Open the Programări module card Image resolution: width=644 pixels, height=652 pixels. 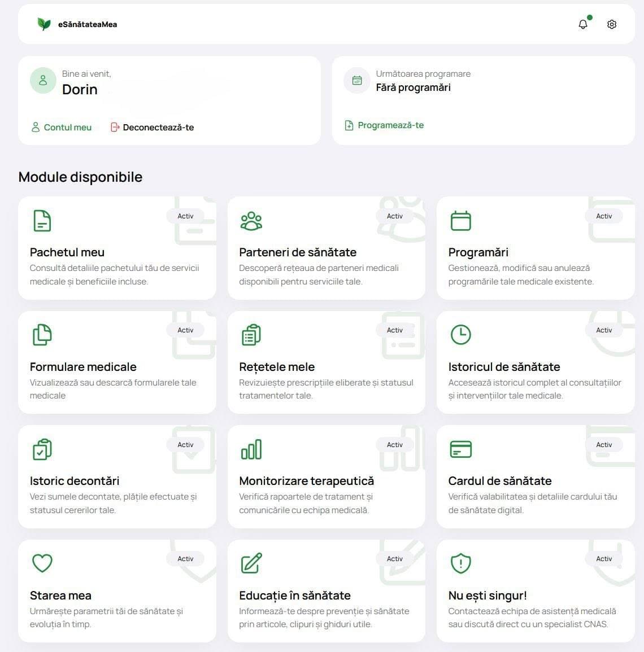pyautogui.click(x=536, y=248)
